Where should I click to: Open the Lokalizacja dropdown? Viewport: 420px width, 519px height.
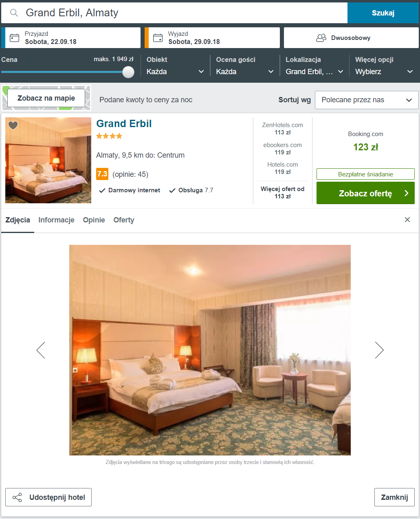point(314,72)
